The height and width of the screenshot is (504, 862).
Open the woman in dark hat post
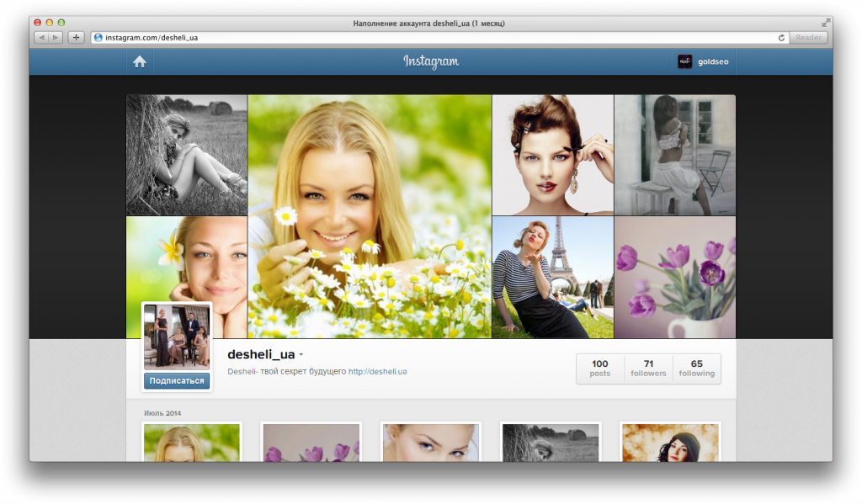click(670, 443)
